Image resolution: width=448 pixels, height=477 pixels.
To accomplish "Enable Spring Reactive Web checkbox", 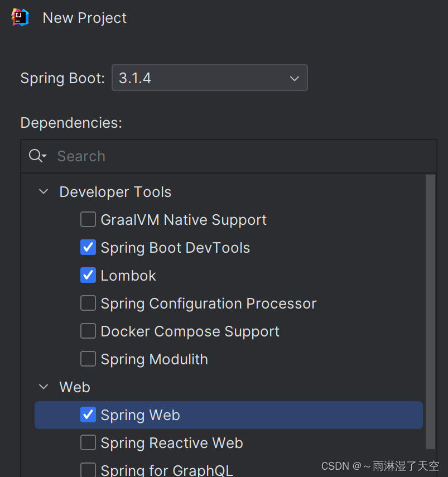I will 88,443.
